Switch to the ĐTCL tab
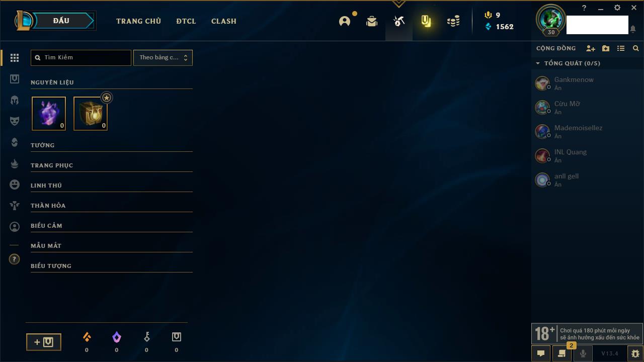 (x=186, y=21)
